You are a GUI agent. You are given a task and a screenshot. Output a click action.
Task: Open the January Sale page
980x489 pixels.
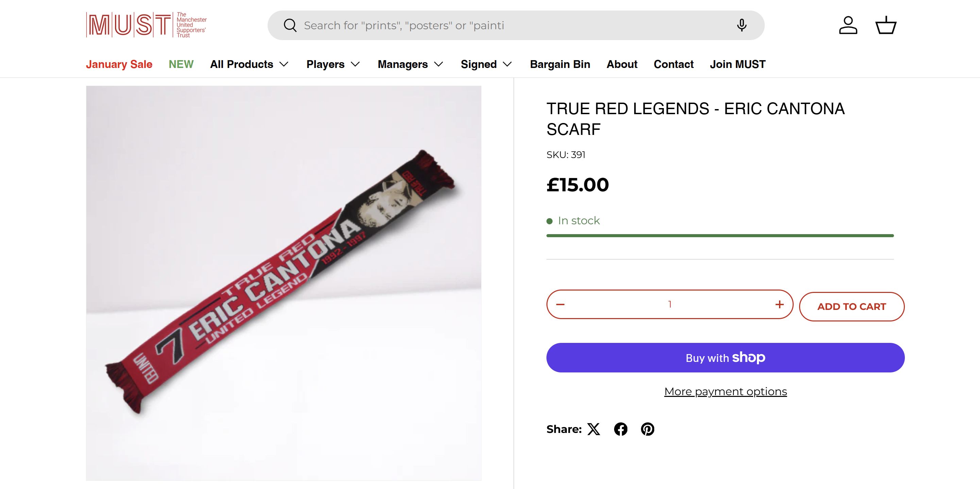click(x=119, y=64)
